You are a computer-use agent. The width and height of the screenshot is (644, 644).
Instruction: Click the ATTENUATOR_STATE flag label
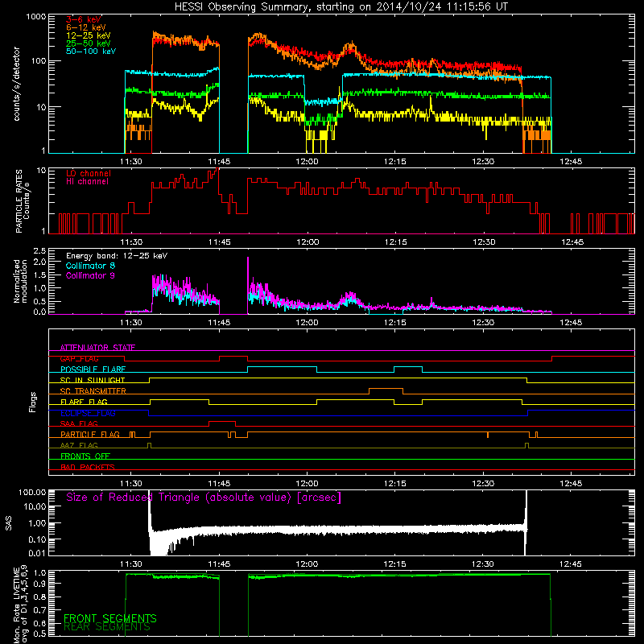97,348
